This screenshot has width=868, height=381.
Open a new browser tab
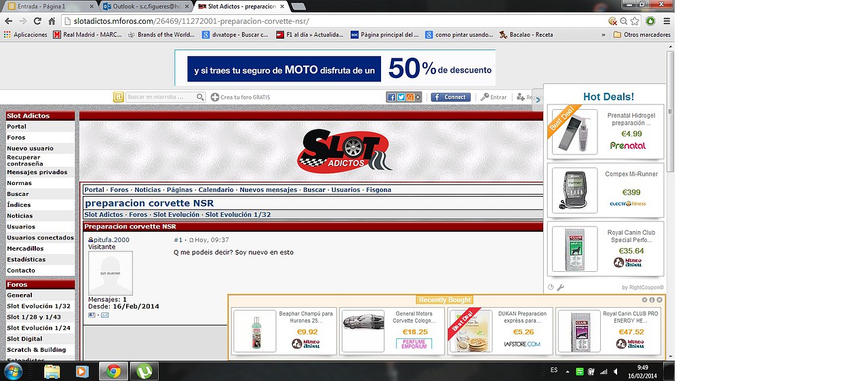(298, 6)
